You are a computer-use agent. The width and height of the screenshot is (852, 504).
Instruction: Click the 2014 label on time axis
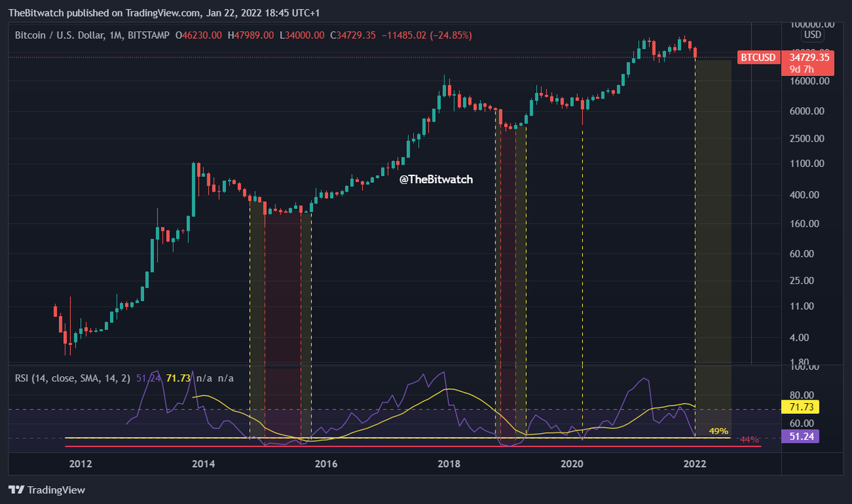tap(204, 464)
